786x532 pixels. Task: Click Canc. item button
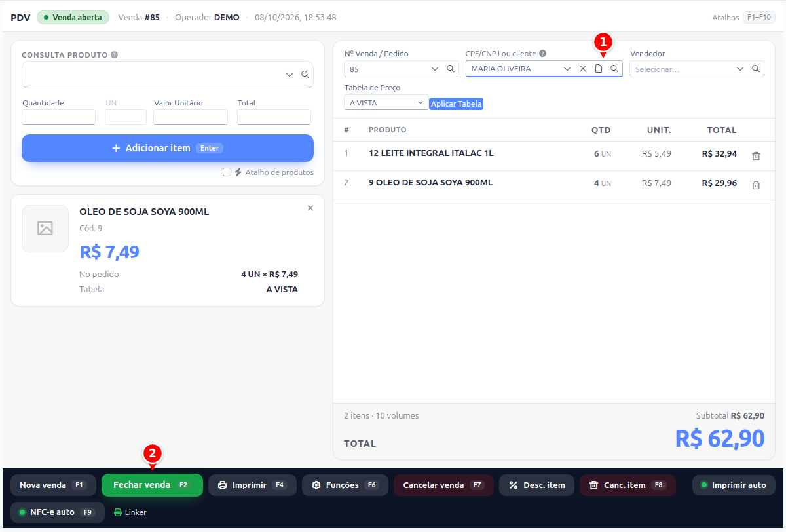(627, 485)
